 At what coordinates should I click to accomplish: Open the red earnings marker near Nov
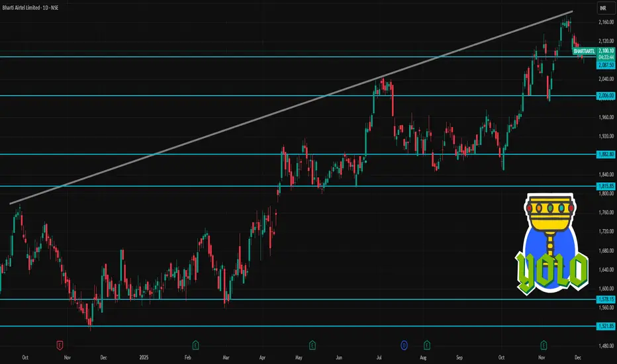point(60,345)
